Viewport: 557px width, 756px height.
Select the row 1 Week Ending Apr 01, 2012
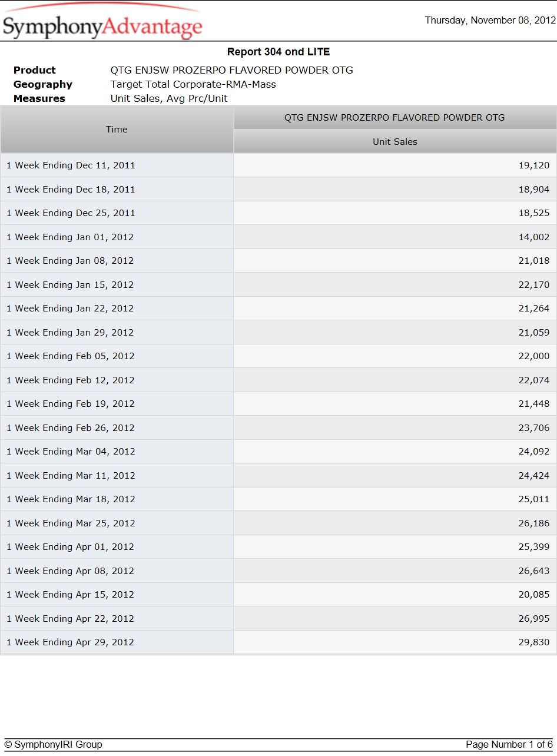tap(278, 547)
